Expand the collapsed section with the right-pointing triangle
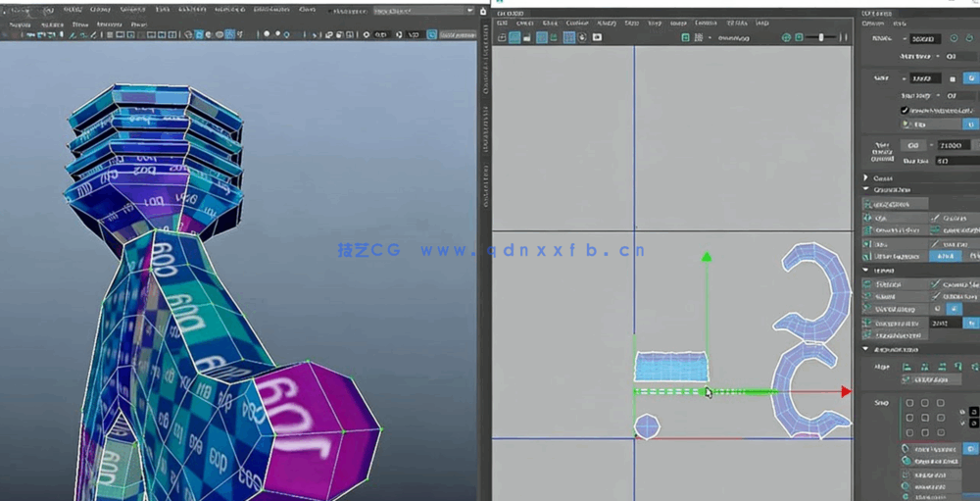Screen dimensions: 980x501 [866, 177]
